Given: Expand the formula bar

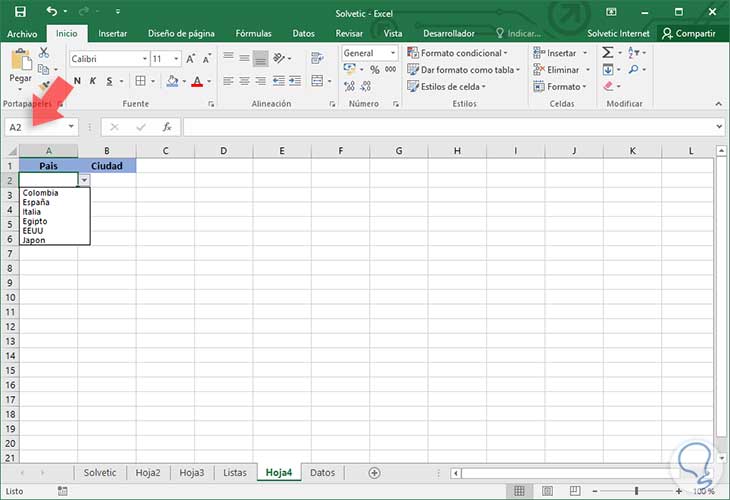Looking at the screenshot, I should tap(719, 126).
